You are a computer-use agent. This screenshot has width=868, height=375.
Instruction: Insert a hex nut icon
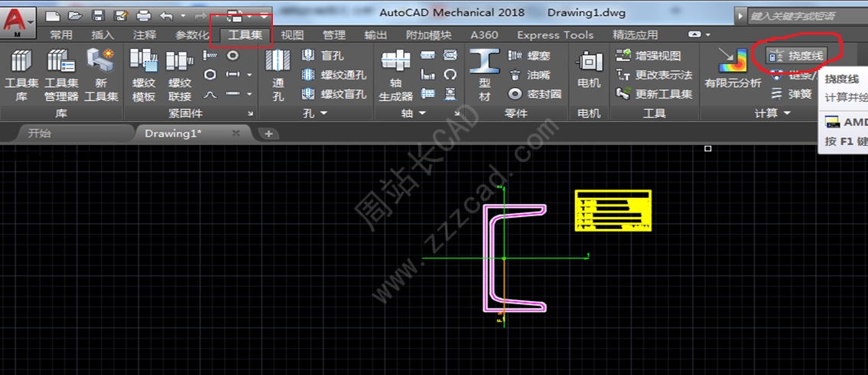[210, 74]
